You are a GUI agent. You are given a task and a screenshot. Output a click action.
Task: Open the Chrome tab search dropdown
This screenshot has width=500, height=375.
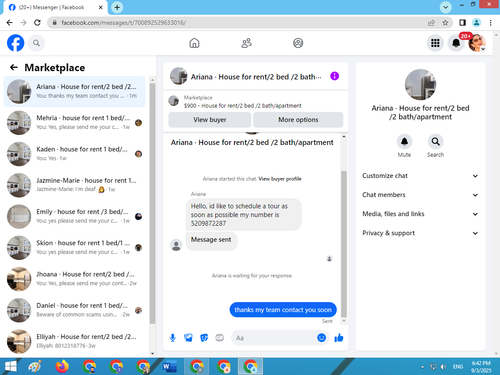point(445,7)
